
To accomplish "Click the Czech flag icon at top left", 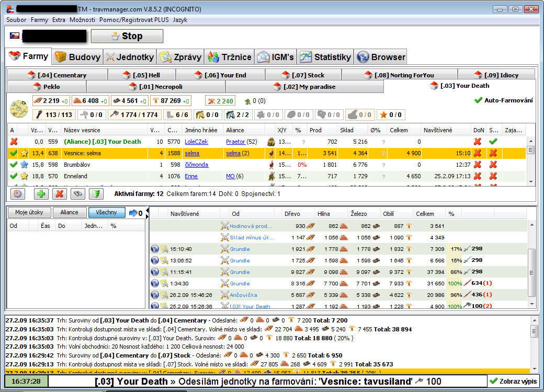I will (x=14, y=36).
